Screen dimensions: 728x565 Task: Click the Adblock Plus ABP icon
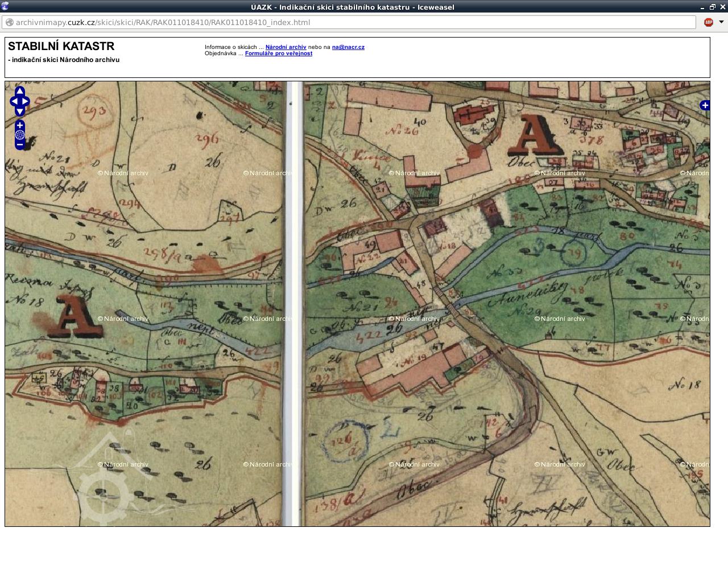click(709, 22)
